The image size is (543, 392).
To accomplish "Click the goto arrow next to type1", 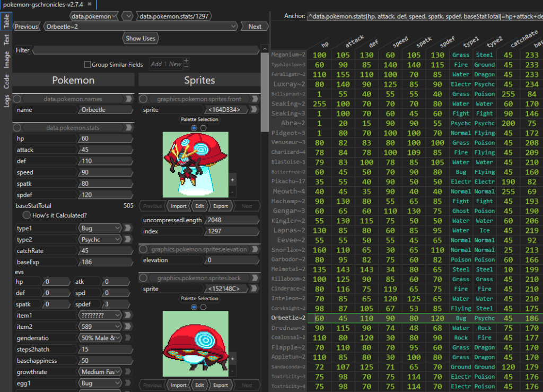I will [128, 228].
